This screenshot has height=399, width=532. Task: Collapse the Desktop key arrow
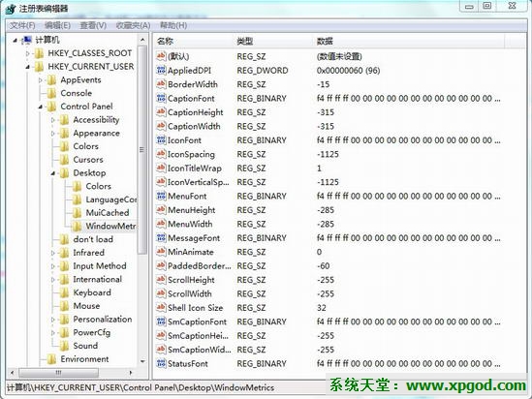(53, 173)
